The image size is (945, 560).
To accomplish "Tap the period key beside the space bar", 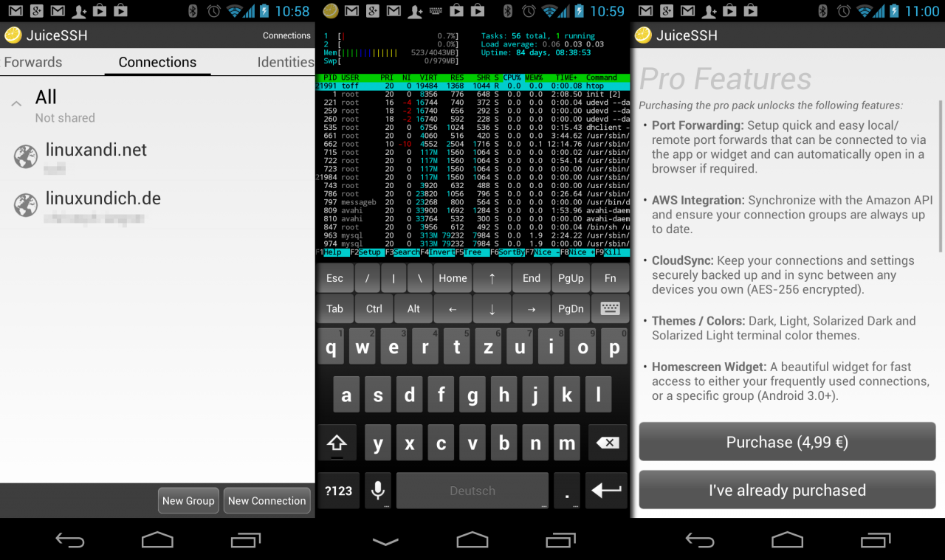I will click(x=567, y=490).
